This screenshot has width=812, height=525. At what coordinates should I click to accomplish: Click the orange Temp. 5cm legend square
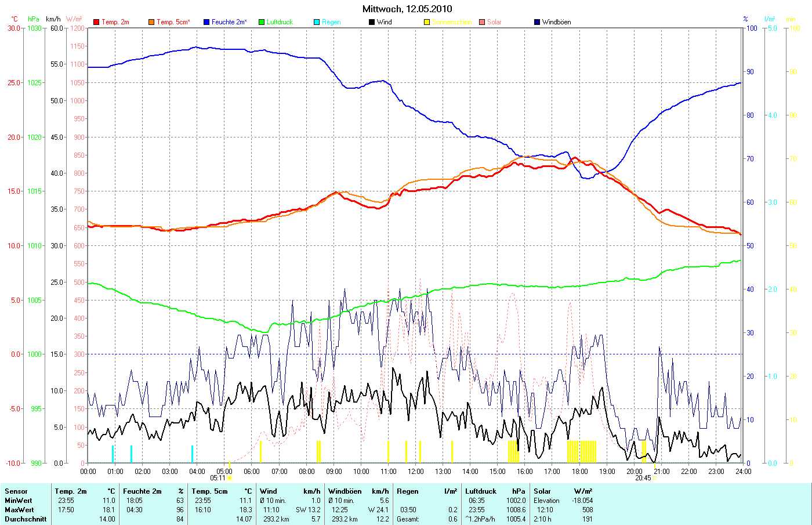click(151, 22)
